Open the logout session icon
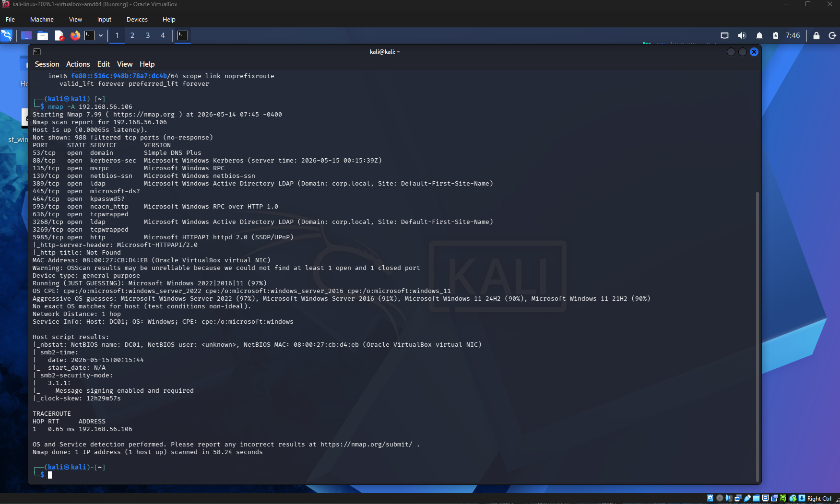 (832, 35)
